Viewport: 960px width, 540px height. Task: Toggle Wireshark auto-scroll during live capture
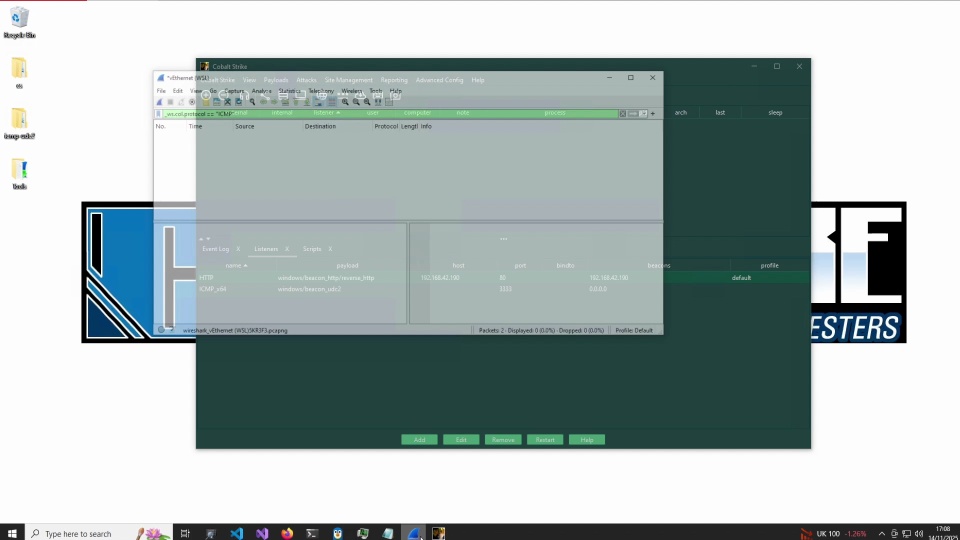318,102
